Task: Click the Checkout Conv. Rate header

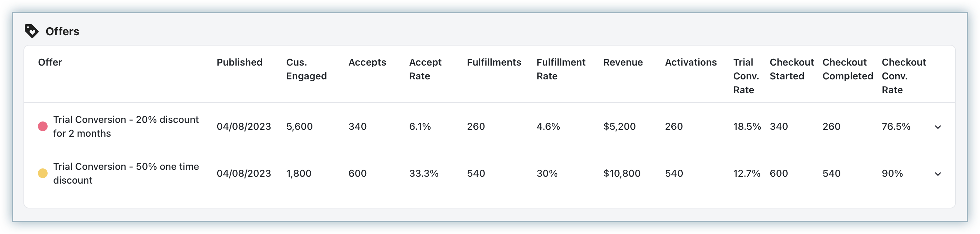Action: (x=903, y=76)
